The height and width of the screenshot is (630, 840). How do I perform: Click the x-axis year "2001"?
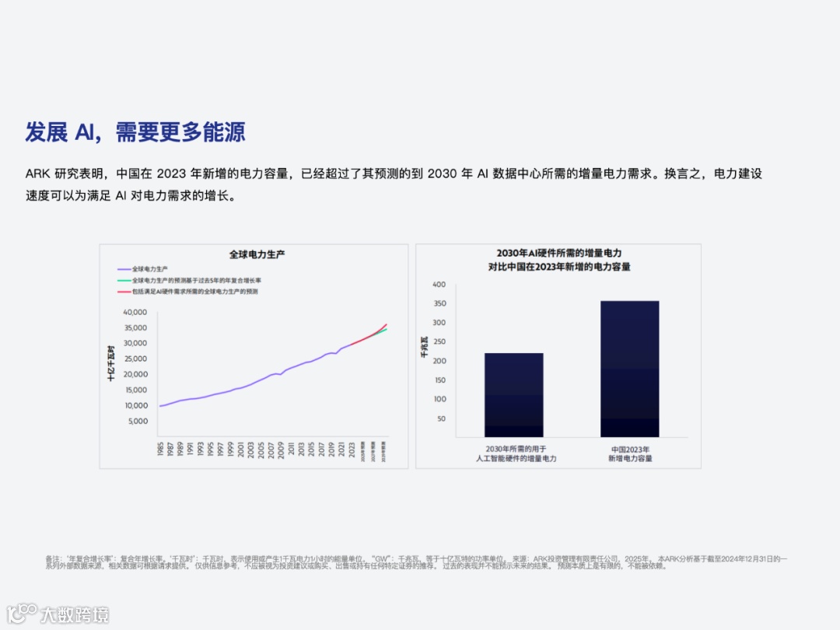click(x=240, y=449)
